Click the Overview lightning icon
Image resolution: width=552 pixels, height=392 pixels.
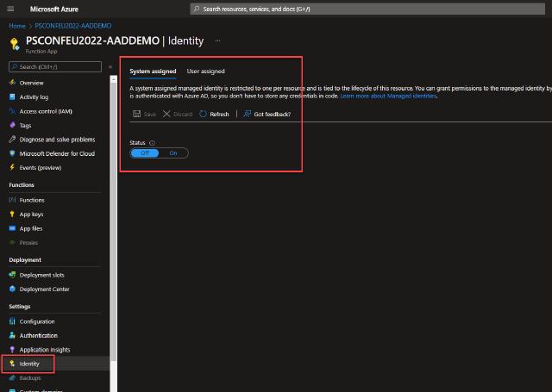click(x=12, y=83)
